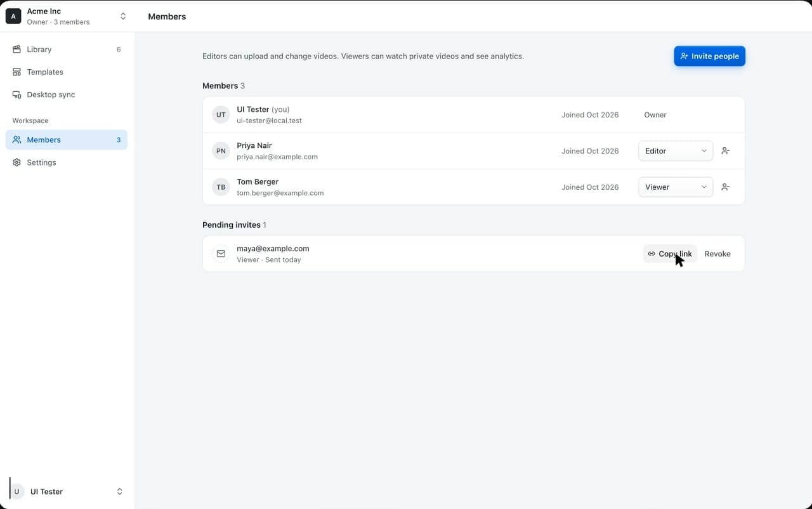Viewport: 812px width, 509px height.
Task: Click the Desktop sync icon
Action: [x=17, y=95]
